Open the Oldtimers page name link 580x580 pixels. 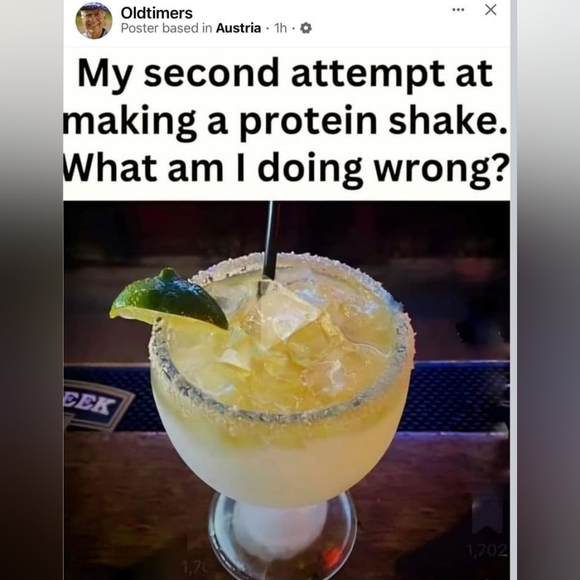[156, 13]
